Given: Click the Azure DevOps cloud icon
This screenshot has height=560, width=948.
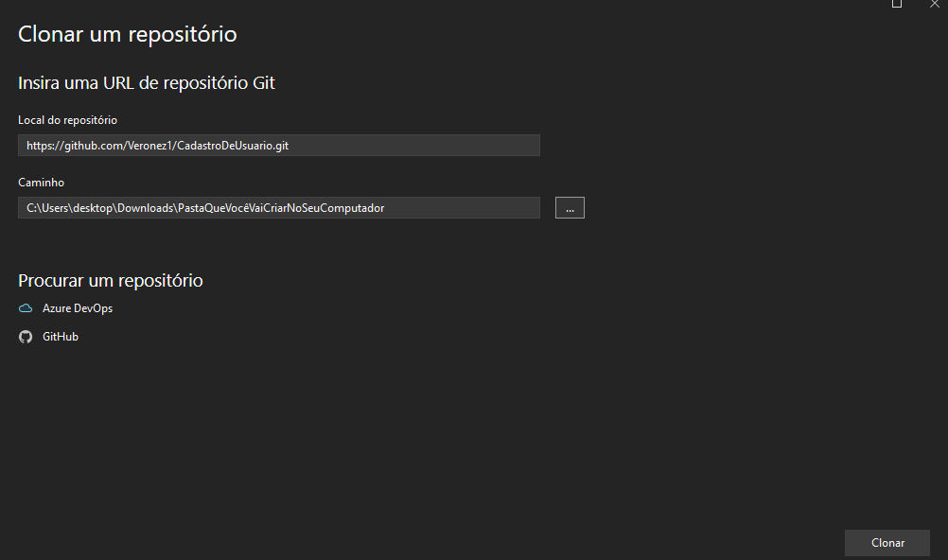Looking at the screenshot, I should pyautogui.click(x=26, y=308).
